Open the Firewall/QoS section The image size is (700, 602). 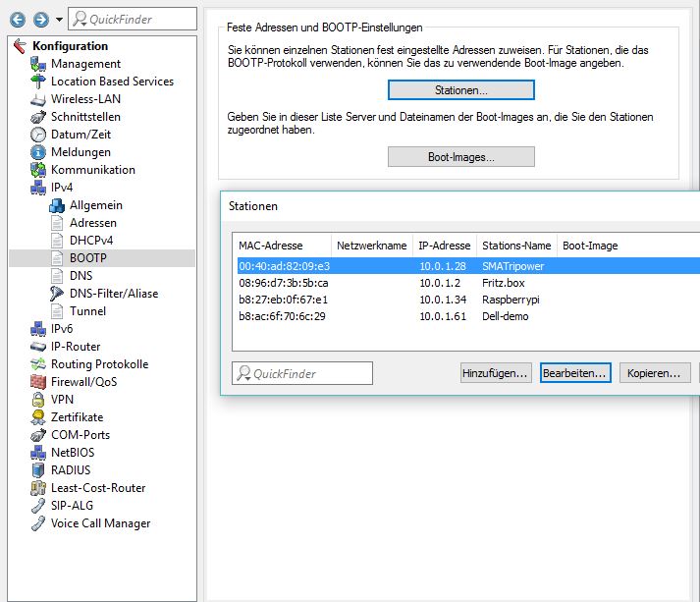coord(83,382)
